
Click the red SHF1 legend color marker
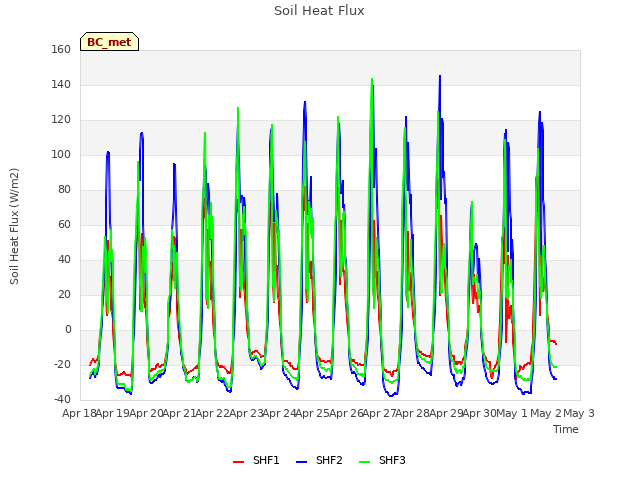(x=238, y=462)
